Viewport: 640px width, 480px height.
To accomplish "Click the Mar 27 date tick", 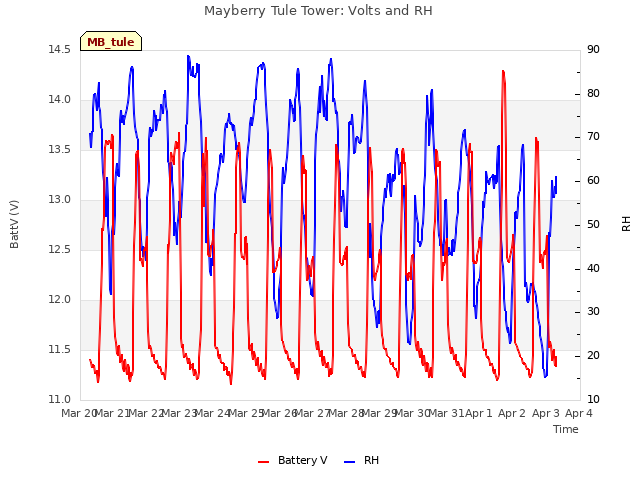I will (312, 413).
